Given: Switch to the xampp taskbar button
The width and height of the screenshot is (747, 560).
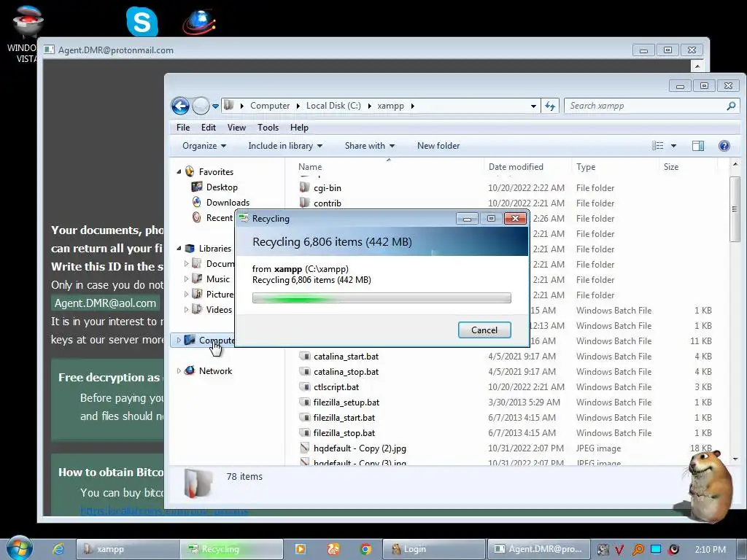Looking at the screenshot, I should coord(128,549).
